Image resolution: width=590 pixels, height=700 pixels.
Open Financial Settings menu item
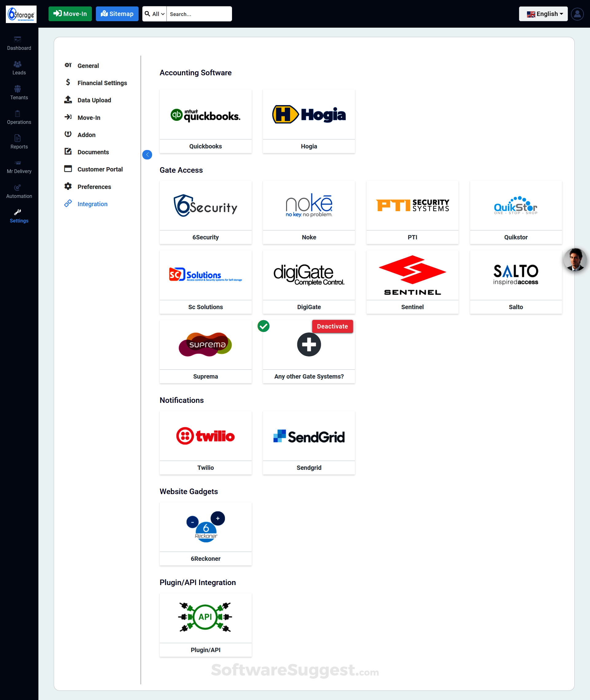(x=102, y=83)
